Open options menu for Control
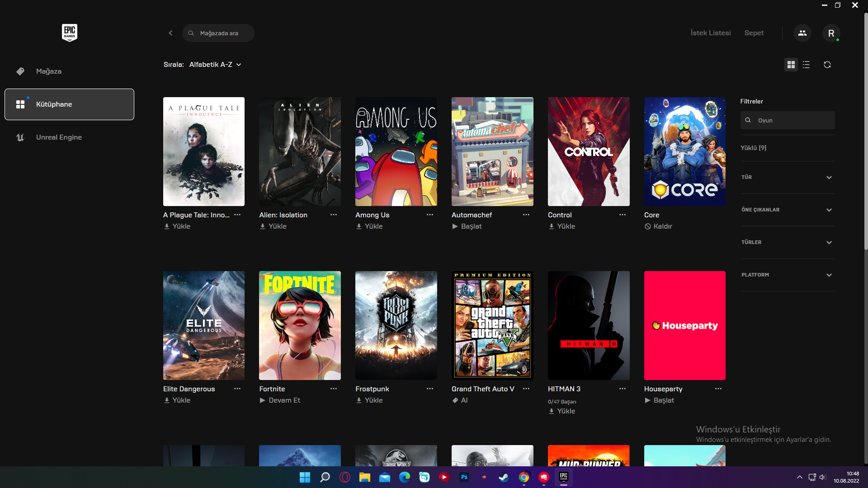The width and height of the screenshot is (868, 488). (623, 215)
